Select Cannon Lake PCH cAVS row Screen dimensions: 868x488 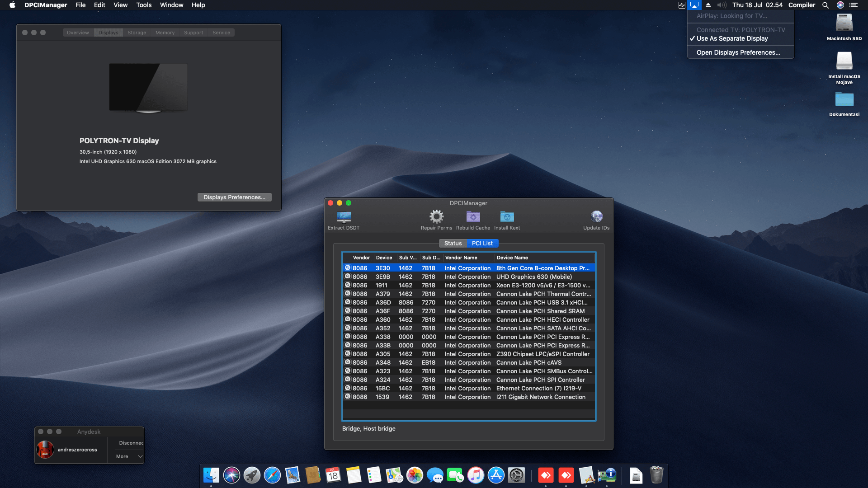click(x=469, y=362)
